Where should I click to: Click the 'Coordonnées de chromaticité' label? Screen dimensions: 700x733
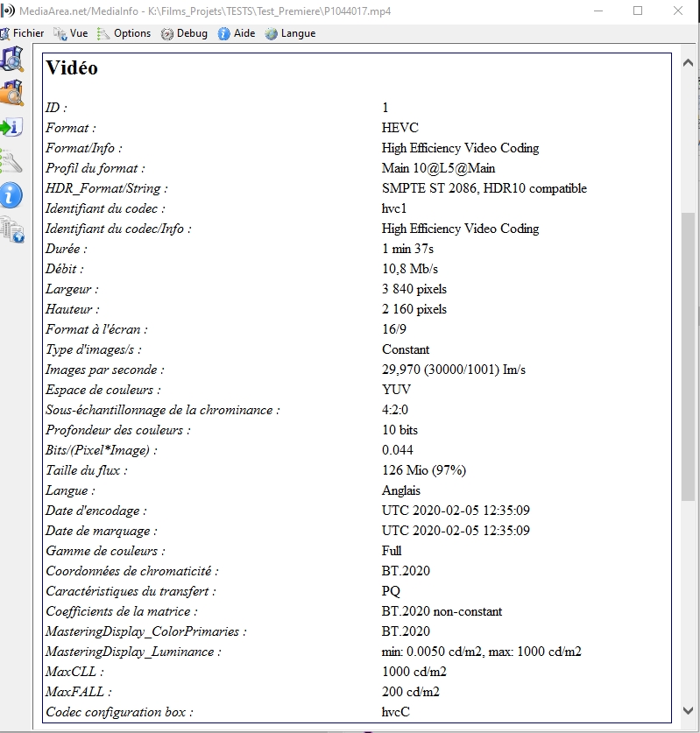pos(132,571)
